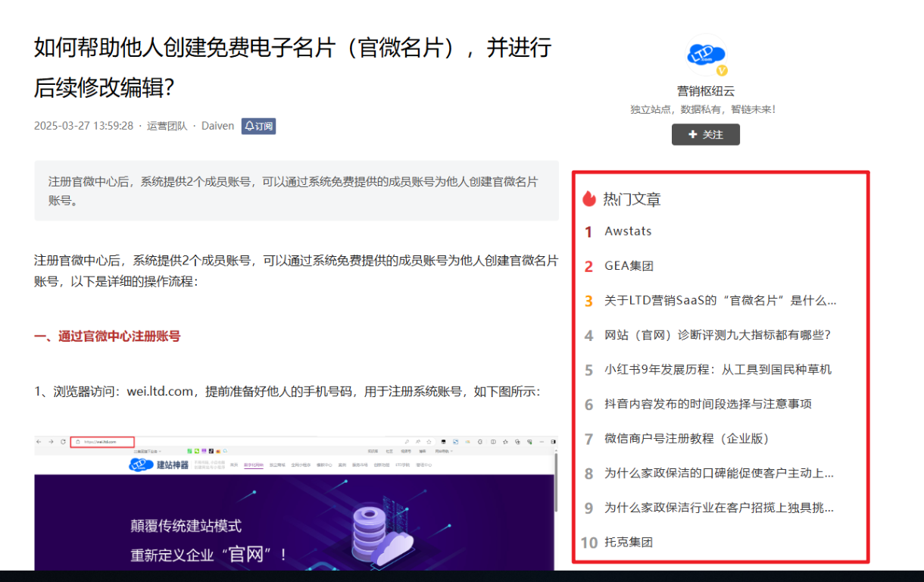Image resolution: width=924 pixels, height=582 pixels.
Task: Open 微信商户号注册教程（企业版） article
Action: tap(686, 439)
